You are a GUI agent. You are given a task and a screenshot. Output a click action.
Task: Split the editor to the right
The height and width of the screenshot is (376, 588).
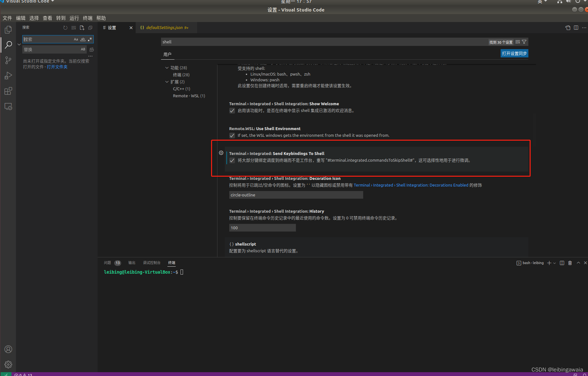pyautogui.click(x=576, y=28)
